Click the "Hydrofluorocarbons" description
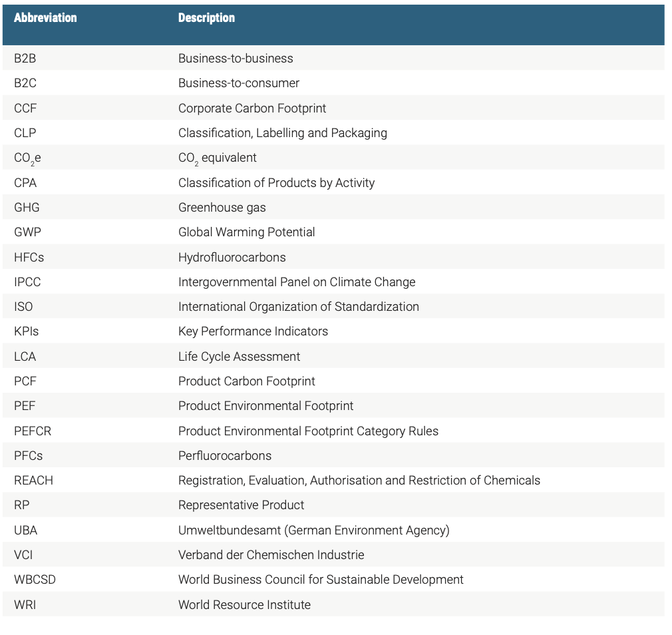Screen dimensions: 672x635 pyautogui.click(x=232, y=257)
